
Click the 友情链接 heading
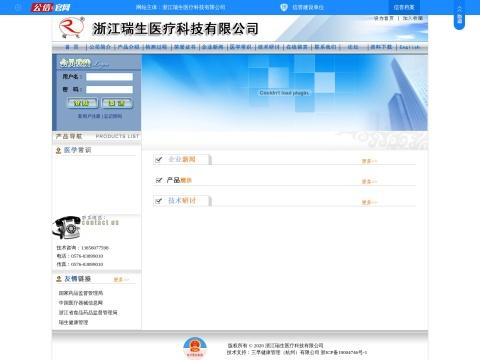[x=78, y=279]
